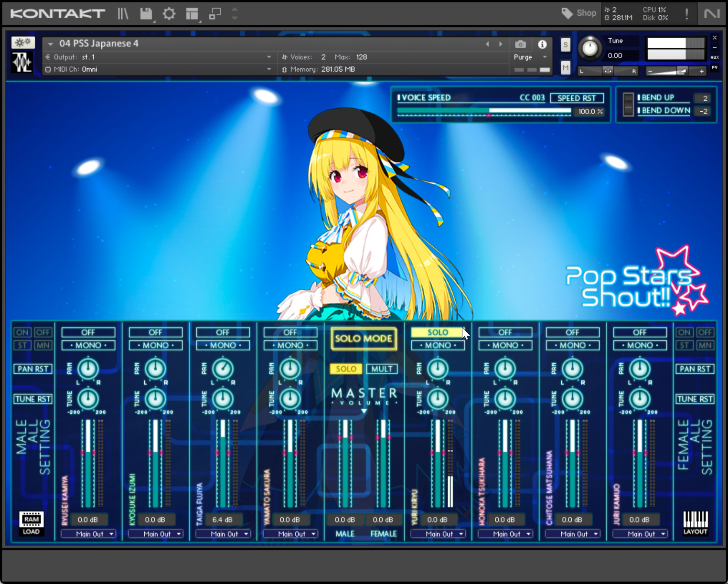This screenshot has height=584, width=728.
Task: Click the Native Instruments logo icon
Action: tap(711, 13)
